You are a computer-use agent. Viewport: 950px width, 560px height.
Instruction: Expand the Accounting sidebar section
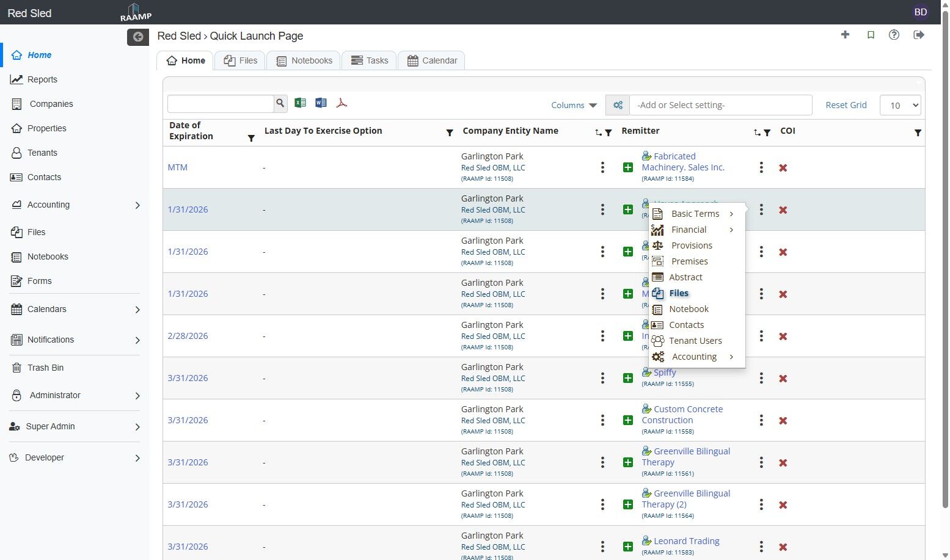pos(137,205)
